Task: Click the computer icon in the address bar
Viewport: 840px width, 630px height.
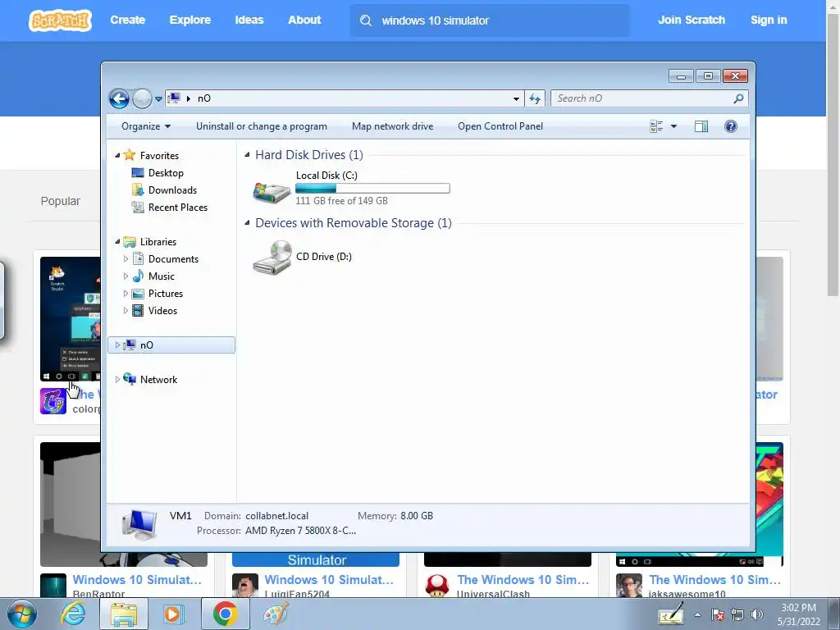Action: pyautogui.click(x=174, y=98)
